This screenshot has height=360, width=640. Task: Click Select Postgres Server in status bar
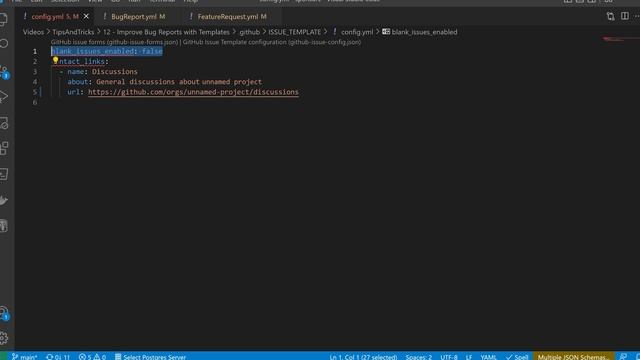[x=150, y=357]
